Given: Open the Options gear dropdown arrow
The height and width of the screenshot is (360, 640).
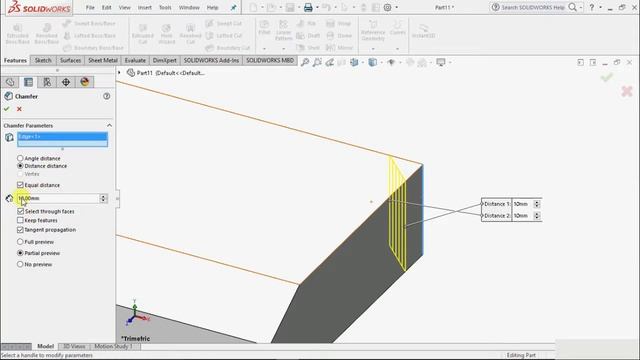Looking at the screenshot, I should (x=396, y=7).
